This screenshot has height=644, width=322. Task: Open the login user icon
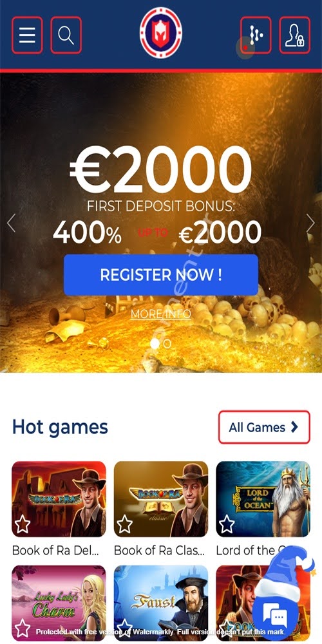[x=295, y=35]
